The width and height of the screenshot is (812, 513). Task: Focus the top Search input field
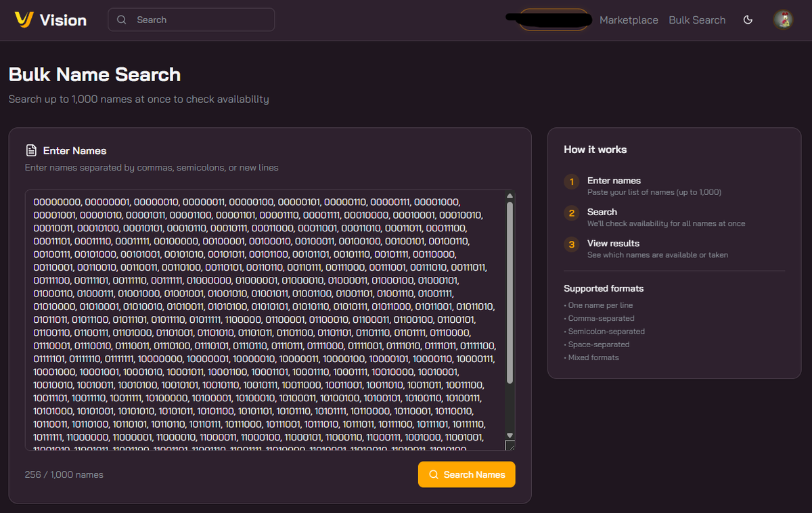click(191, 20)
